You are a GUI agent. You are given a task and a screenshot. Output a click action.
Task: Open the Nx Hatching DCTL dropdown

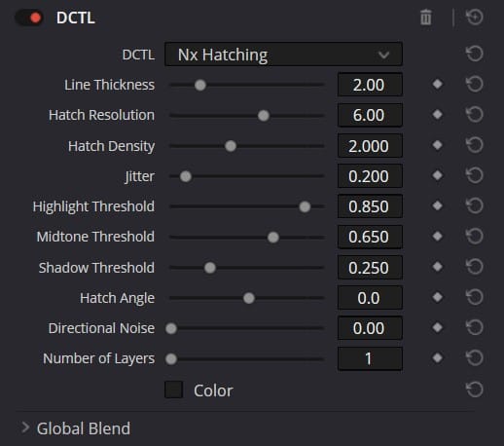(283, 55)
